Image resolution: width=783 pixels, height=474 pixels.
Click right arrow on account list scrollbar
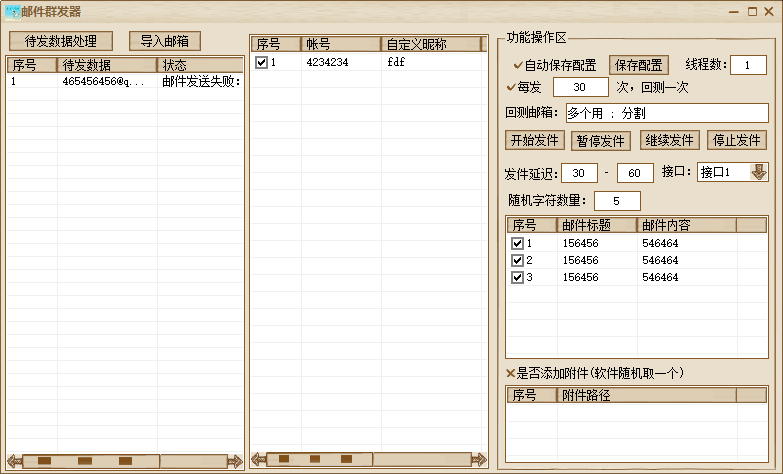coord(478,459)
